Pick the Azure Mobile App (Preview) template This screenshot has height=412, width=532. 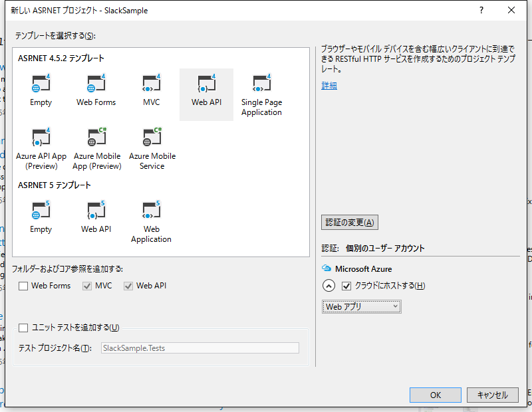(x=96, y=149)
